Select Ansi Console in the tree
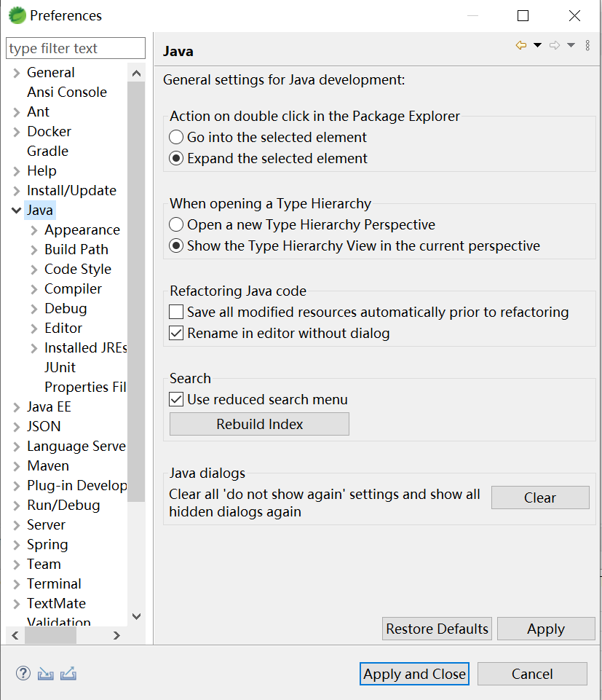 pyautogui.click(x=66, y=92)
